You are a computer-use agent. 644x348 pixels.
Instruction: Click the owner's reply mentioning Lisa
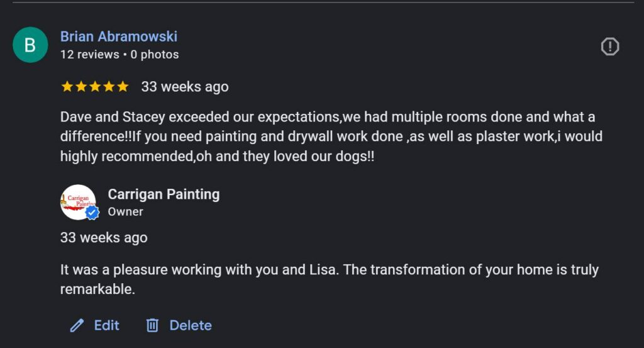[x=329, y=279]
